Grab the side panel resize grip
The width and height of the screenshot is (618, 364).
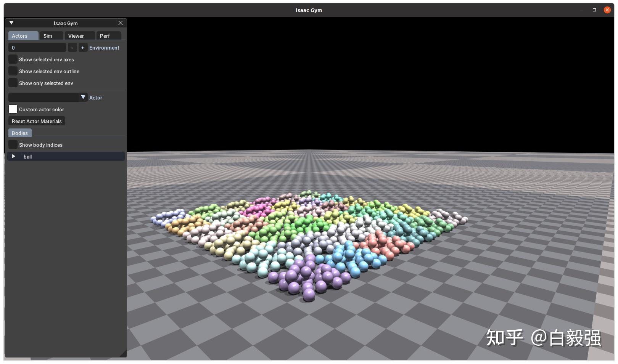click(123, 353)
